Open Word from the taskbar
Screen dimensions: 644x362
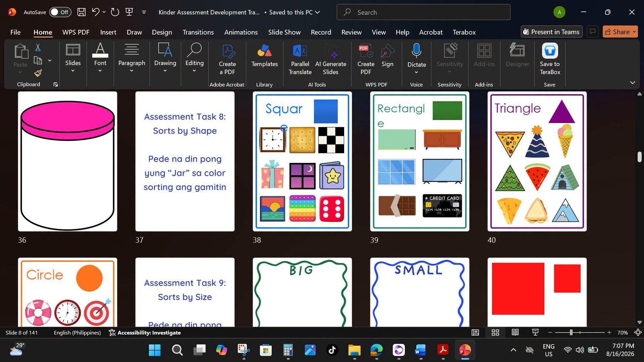pyautogui.click(x=421, y=350)
